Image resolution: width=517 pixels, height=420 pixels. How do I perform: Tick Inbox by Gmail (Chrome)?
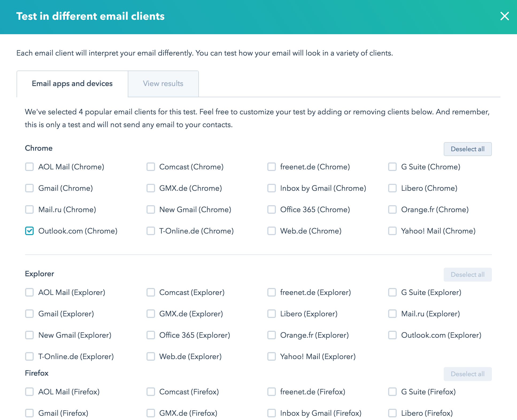pyautogui.click(x=272, y=188)
